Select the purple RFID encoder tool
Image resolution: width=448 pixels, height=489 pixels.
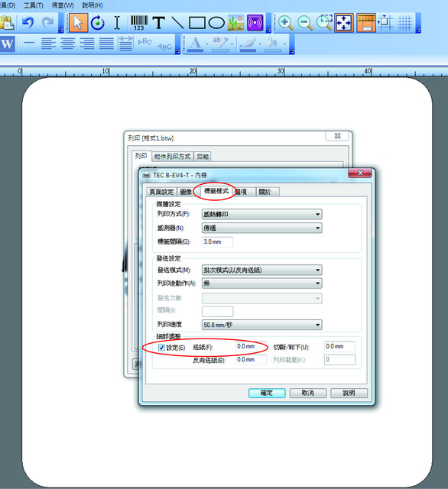(255, 23)
